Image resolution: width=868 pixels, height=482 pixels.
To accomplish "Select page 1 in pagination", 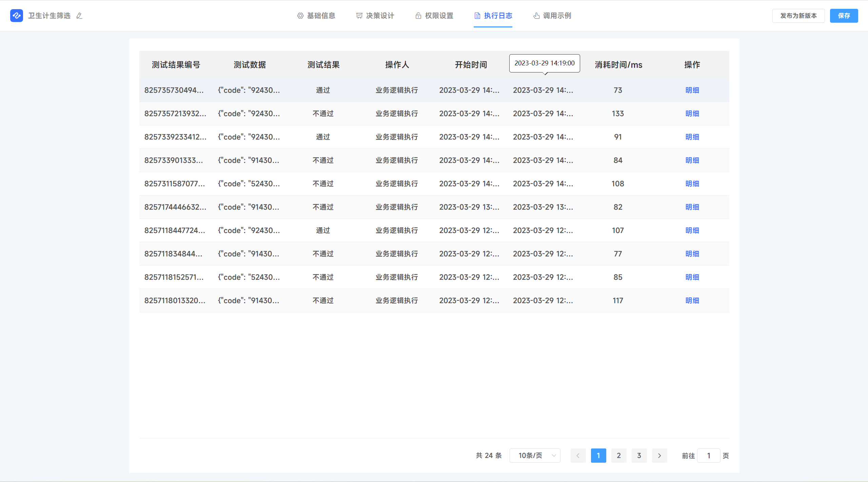I will 598,456.
